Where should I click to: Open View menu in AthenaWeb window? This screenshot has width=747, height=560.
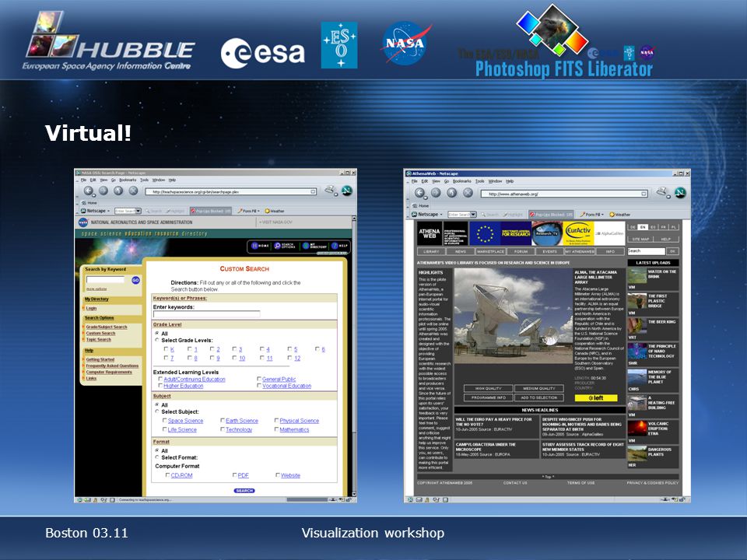(436, 181)
